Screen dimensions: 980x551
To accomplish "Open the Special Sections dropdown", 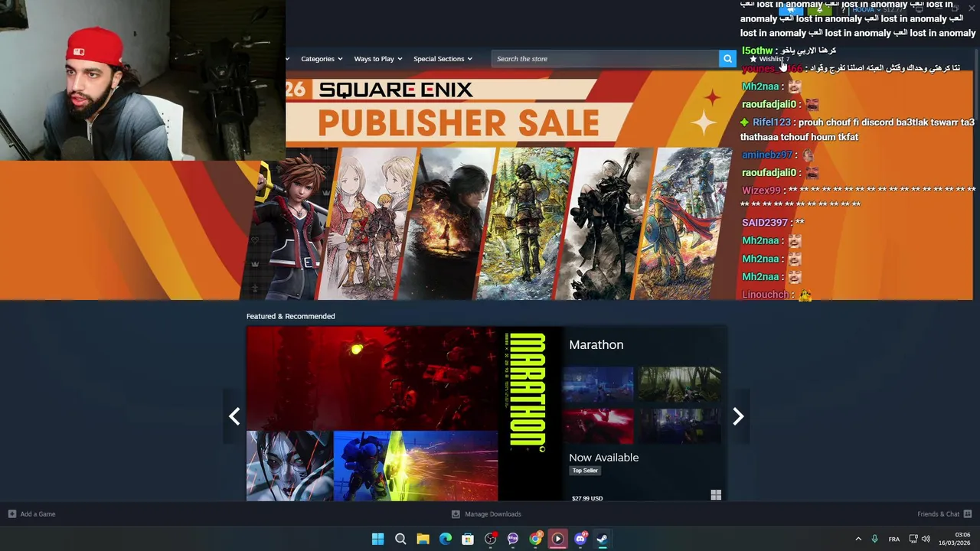I will [443, 59].
